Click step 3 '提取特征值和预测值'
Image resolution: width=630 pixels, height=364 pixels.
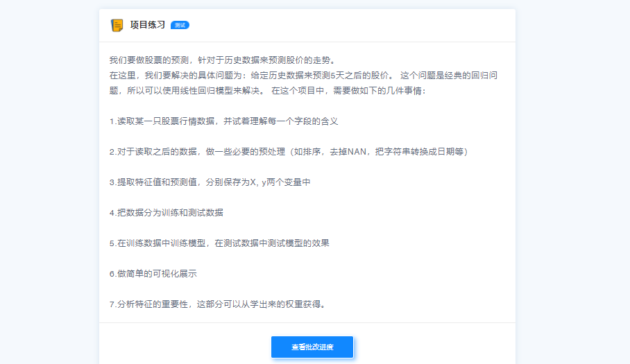click(x=210, y=182)
